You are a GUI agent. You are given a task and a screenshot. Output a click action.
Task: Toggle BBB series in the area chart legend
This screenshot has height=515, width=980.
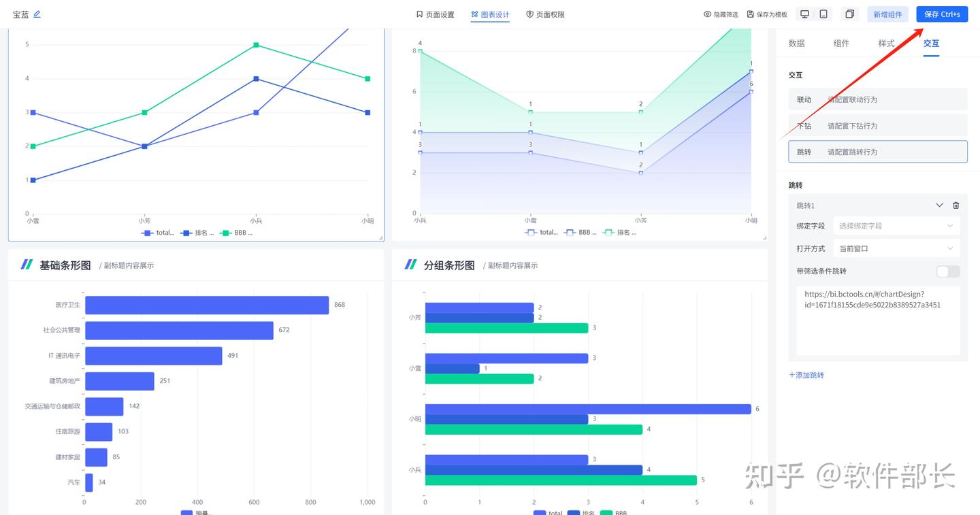coord(581,233)
